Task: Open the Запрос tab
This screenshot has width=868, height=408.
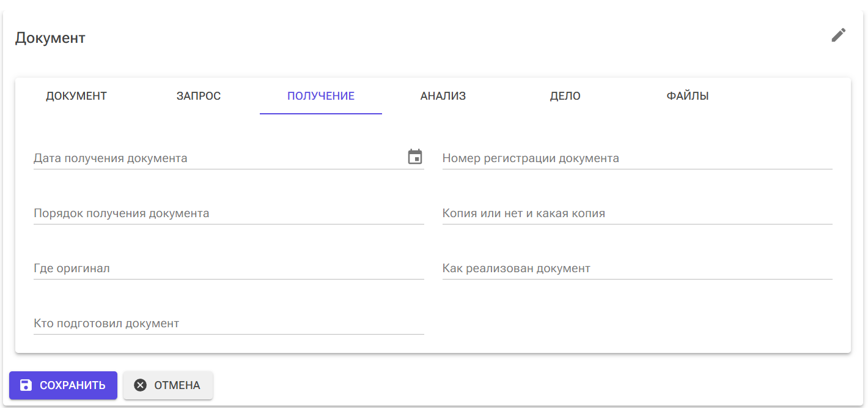Action: (x=199, y=96)
